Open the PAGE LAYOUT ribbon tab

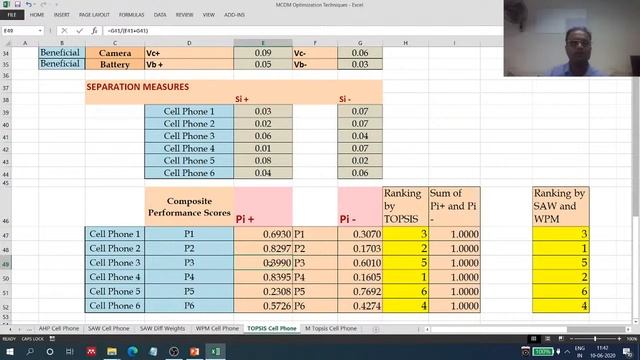pos(94,15)
